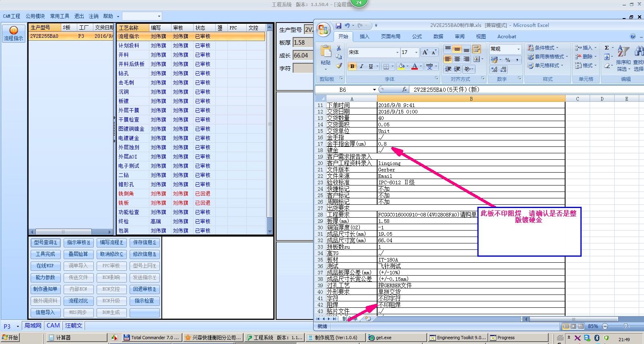The height and width of the screenshot is (344, 644).
Task: Click the text Orientation icon
Action: pyautogui.click(x=467, y=69)
